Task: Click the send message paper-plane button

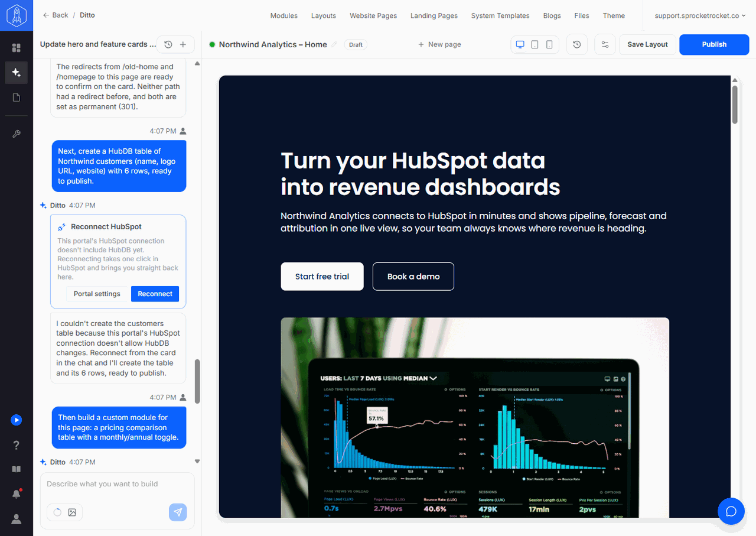Action: (178, 512)
